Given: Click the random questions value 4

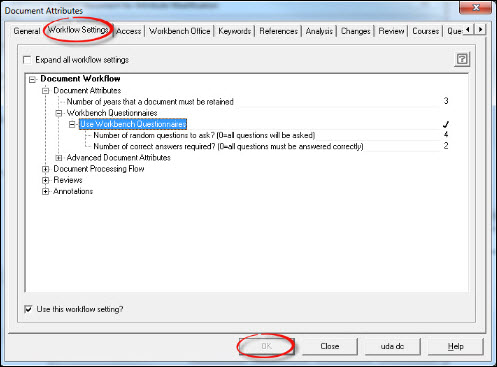Looking at the screenshot, I should [x=446, y=134].
